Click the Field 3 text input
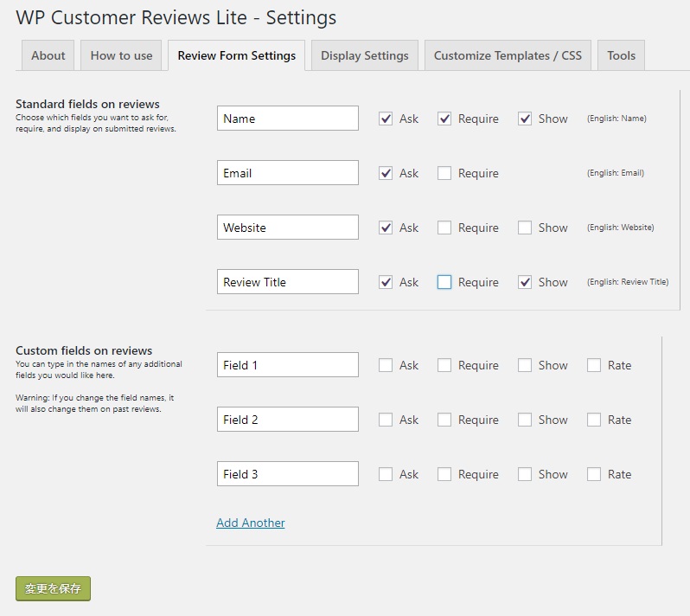690x616 pixels. click(288, 474)
